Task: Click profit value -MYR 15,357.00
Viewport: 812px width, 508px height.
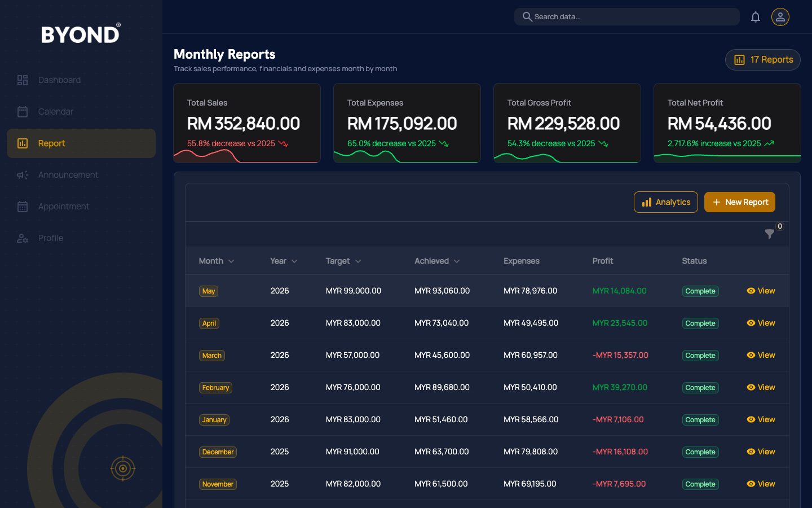Action: click(x=620, y=355)
